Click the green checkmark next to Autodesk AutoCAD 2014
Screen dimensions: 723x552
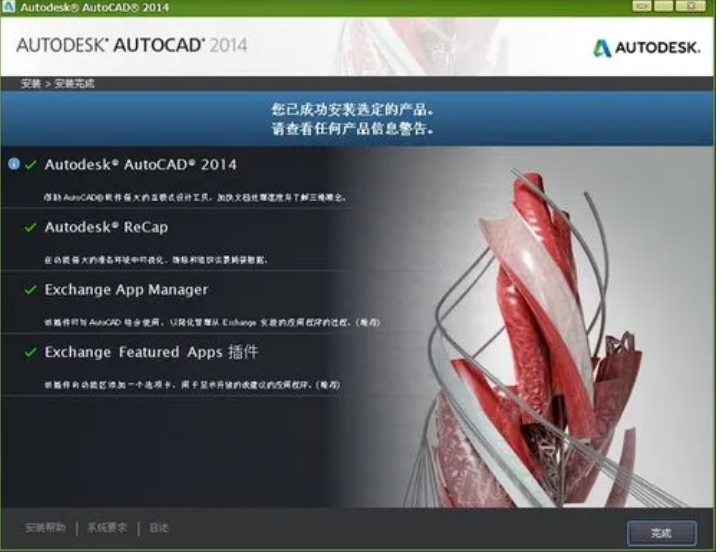pyautogui.click(x=31, y=165)
